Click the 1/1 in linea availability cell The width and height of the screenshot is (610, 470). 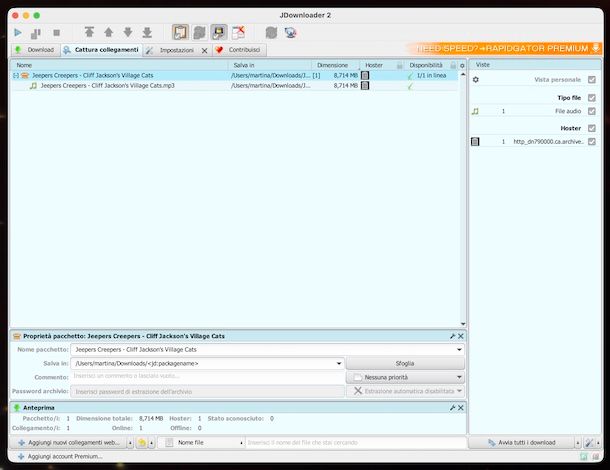coord(431,75)
